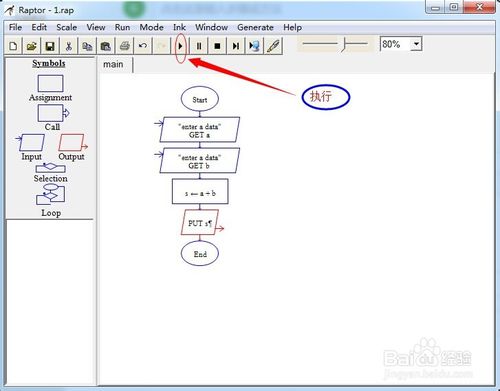Undo the last action
500x391 pixels.
pos(143,46)
